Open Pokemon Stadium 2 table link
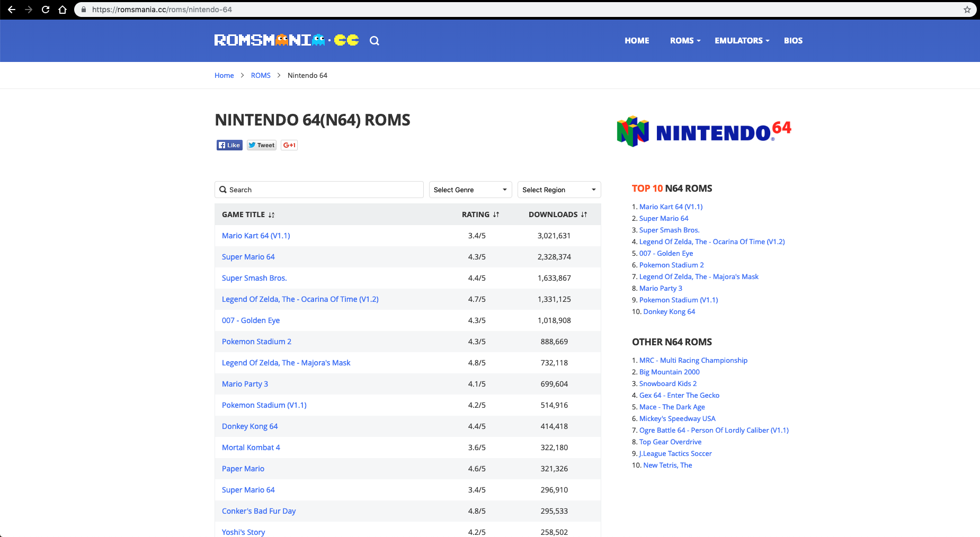 (x=256, y=342)
